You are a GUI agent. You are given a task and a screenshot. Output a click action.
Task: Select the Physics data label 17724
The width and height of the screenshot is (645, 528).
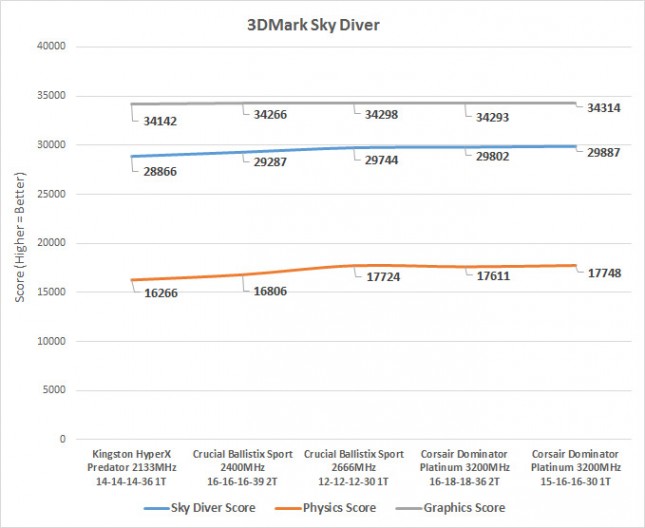[x=383, y=277]
